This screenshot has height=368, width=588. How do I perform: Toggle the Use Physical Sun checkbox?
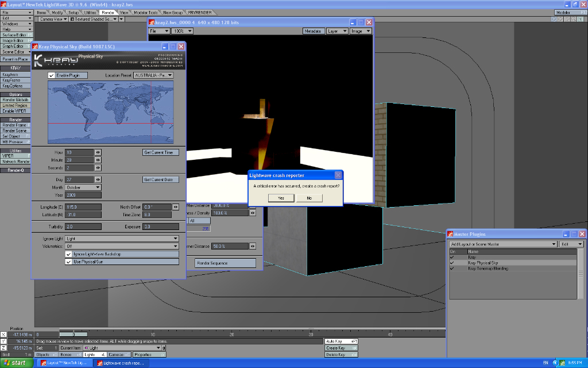[x=68, y=262]
